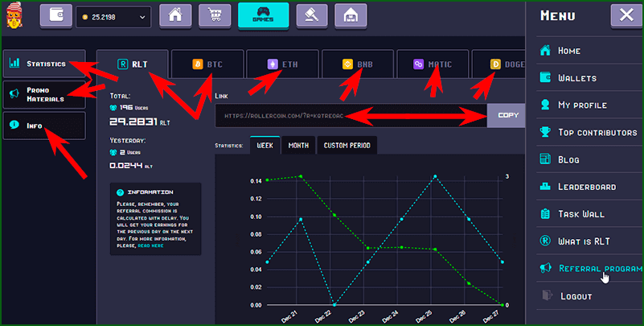Select the RLT currency tab
This screenshot has width=644, height=326.
tap(132, 64)
